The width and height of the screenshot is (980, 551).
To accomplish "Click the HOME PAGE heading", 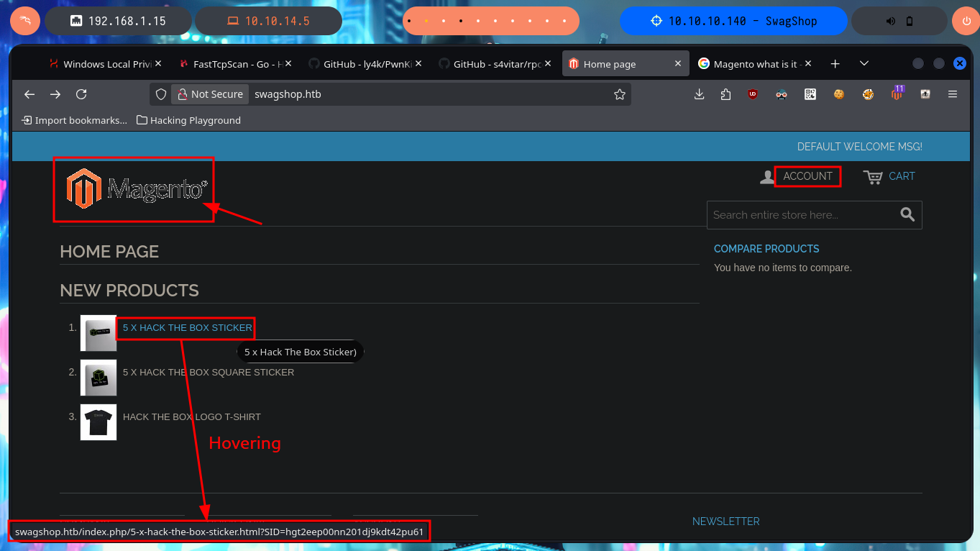I will pos(109,252).
